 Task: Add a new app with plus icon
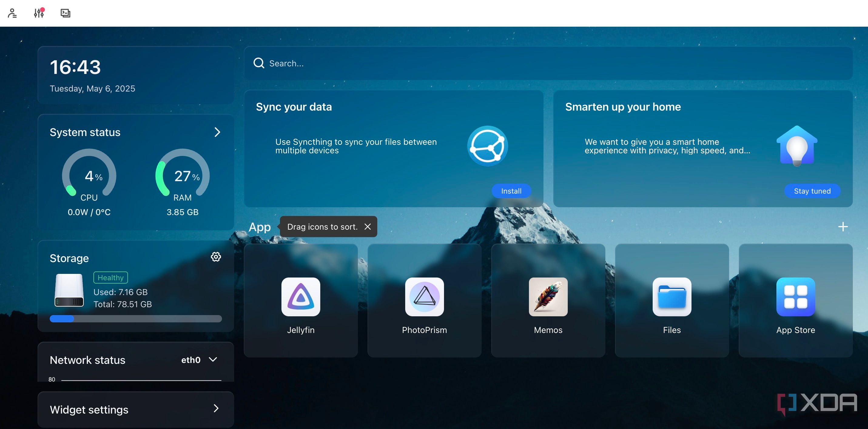[843, 227]
